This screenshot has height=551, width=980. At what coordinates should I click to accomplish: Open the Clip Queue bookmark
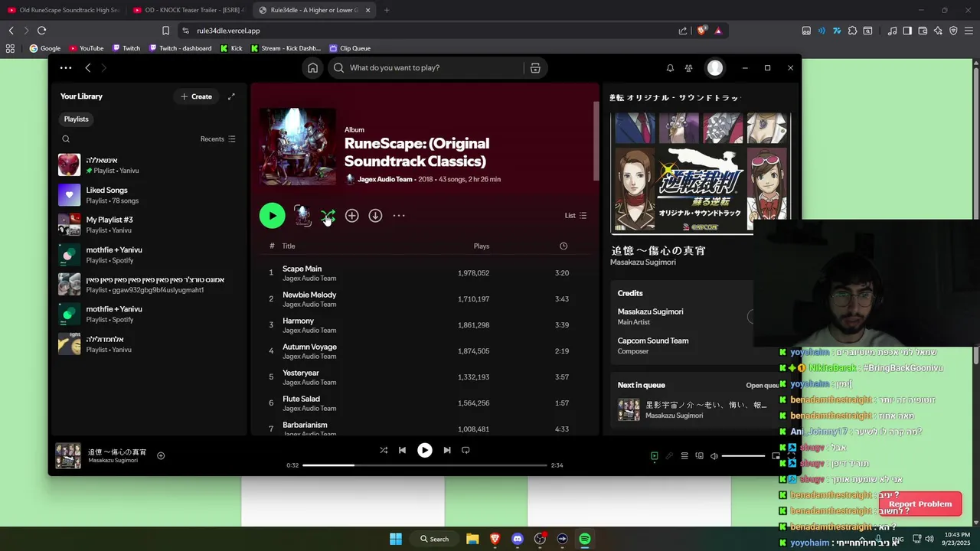pos(349,48)
